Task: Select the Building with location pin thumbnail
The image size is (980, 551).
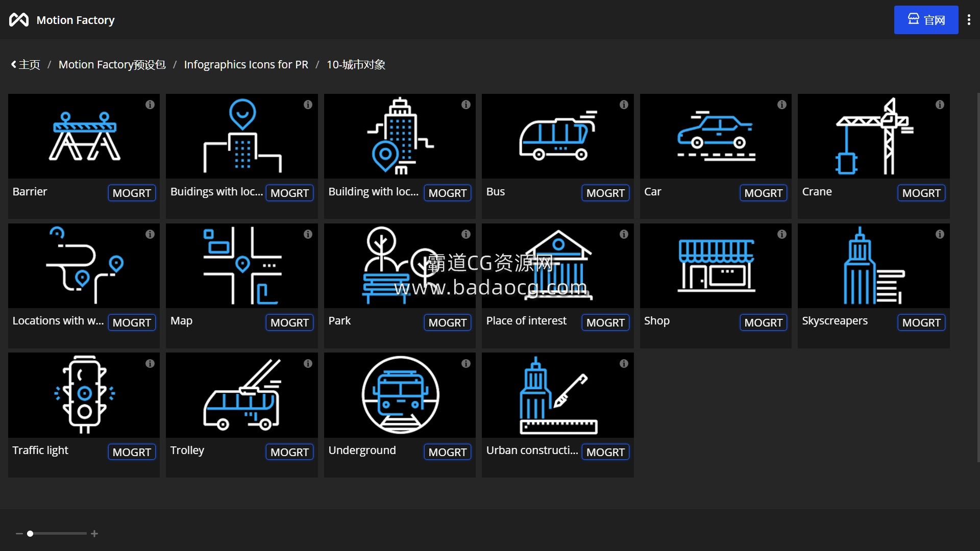Action: point(400,136)
